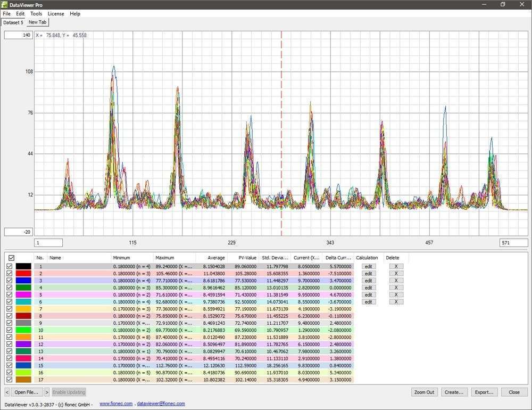The width and height of the screenshot is (532, 410).
Task: Click the magenta color swatch of curve 5
Action: (23, 294)
